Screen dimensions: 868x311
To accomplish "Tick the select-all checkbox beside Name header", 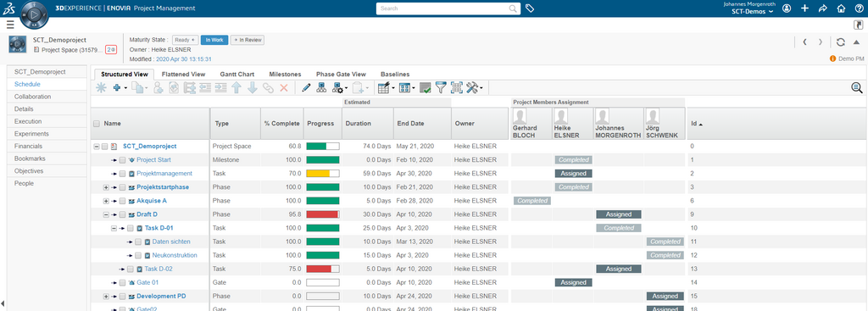I will (97, 124).
